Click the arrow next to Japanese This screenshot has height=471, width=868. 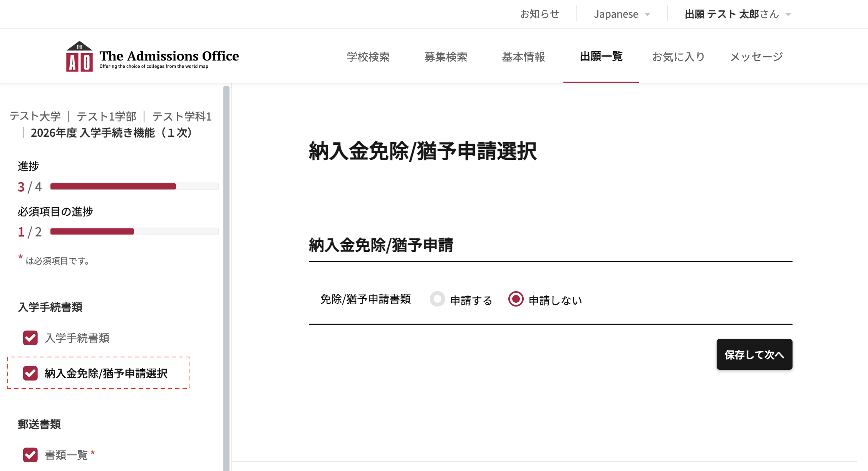pos(647,15)
